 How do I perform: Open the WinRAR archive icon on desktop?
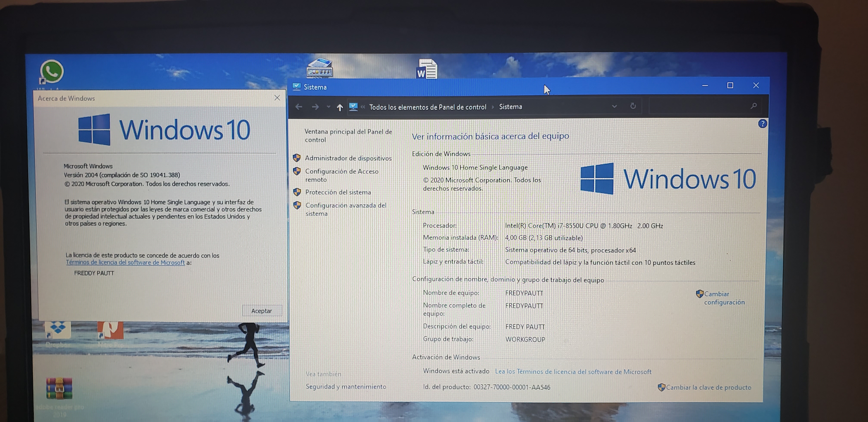pyautogui.click(x=59, y=388)
